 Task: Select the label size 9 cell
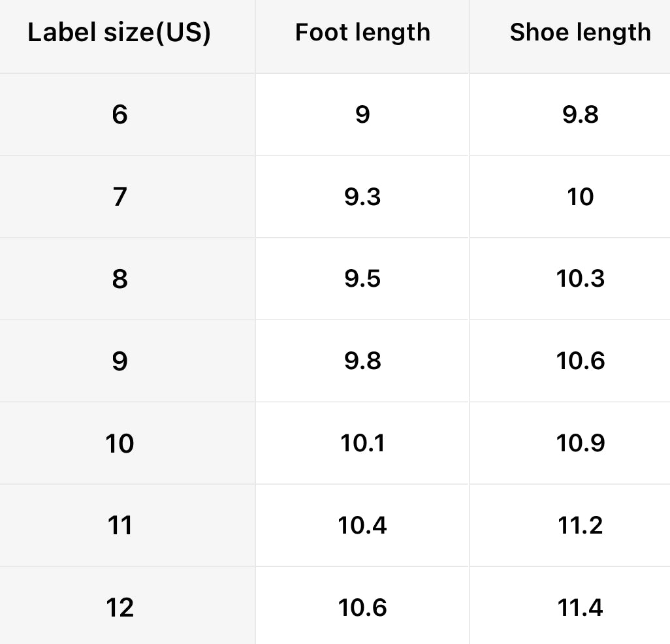tap(120, 361)
